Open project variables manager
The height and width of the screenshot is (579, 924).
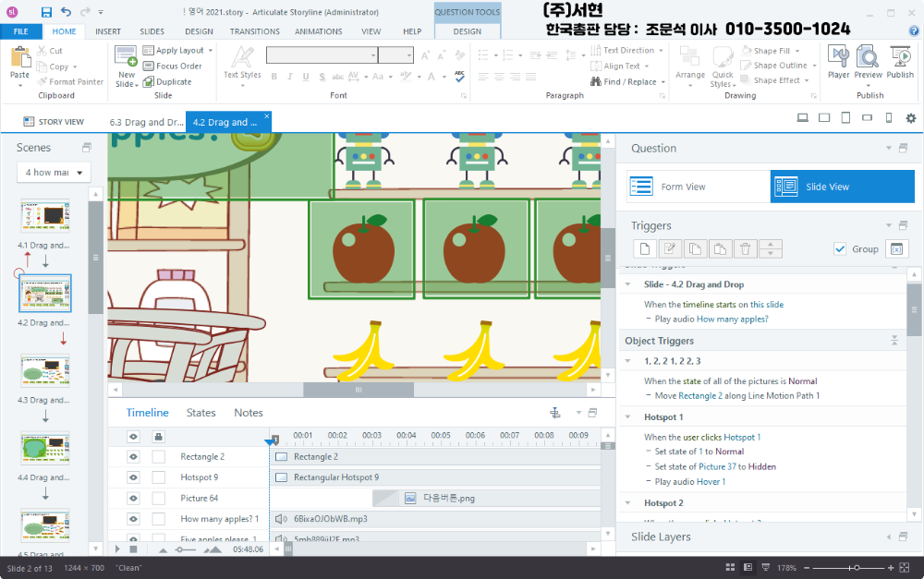click(x=897, y=249)
